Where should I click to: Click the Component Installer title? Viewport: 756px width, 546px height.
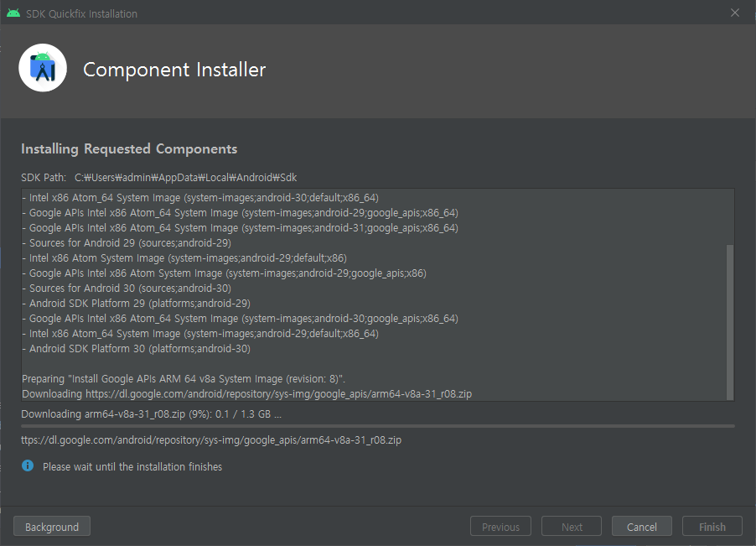tap(174, 70)
